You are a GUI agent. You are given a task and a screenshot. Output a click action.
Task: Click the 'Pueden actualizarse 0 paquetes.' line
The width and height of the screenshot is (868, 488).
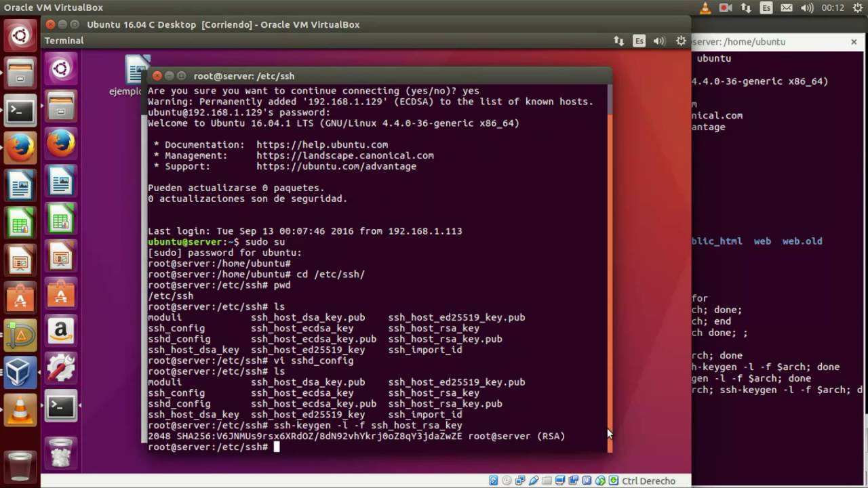(236, 188)
